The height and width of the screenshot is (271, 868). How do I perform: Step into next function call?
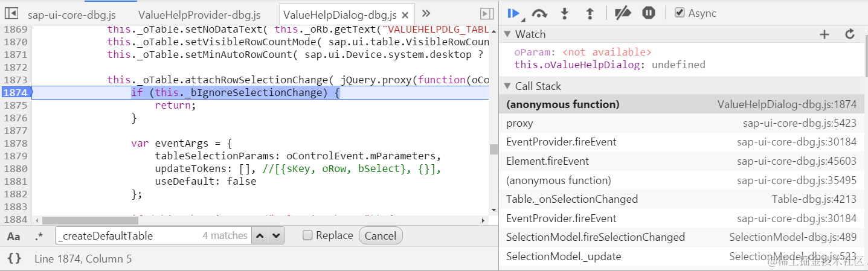tap(565, 13)
